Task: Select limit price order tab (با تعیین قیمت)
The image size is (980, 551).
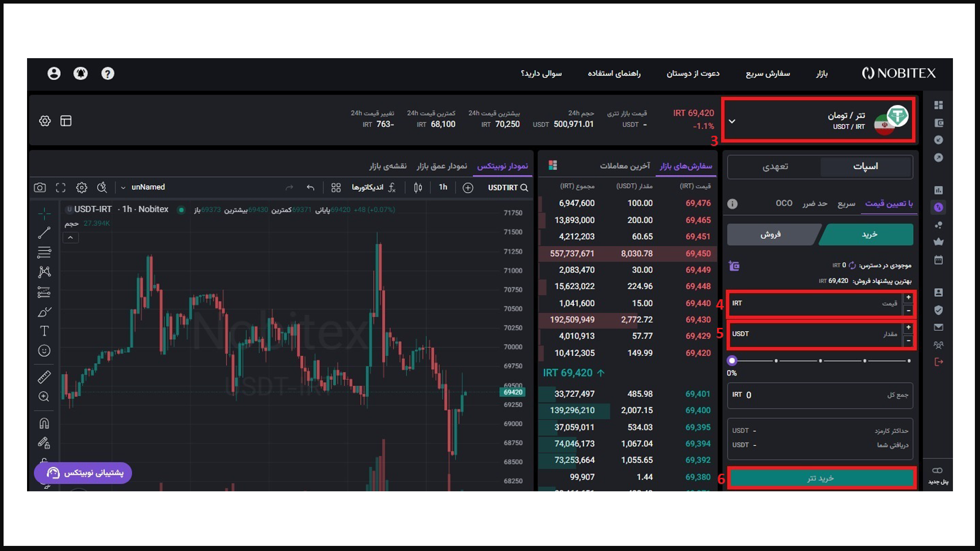Action: (x=889, y=204)
